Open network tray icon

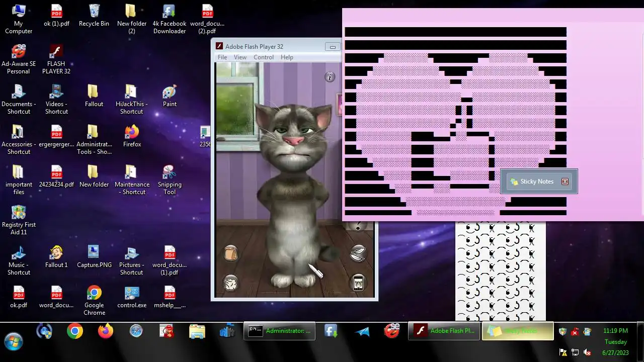[575, 352]
